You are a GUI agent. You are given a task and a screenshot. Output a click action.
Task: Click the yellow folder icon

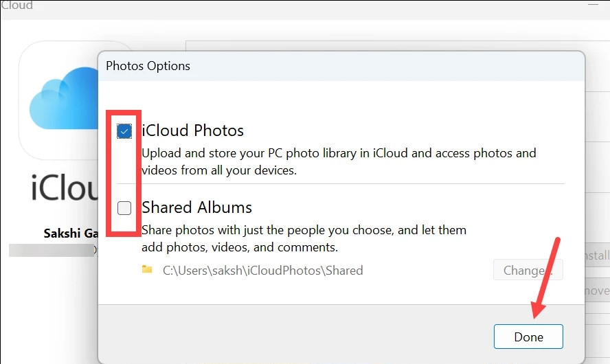(147, 269)
